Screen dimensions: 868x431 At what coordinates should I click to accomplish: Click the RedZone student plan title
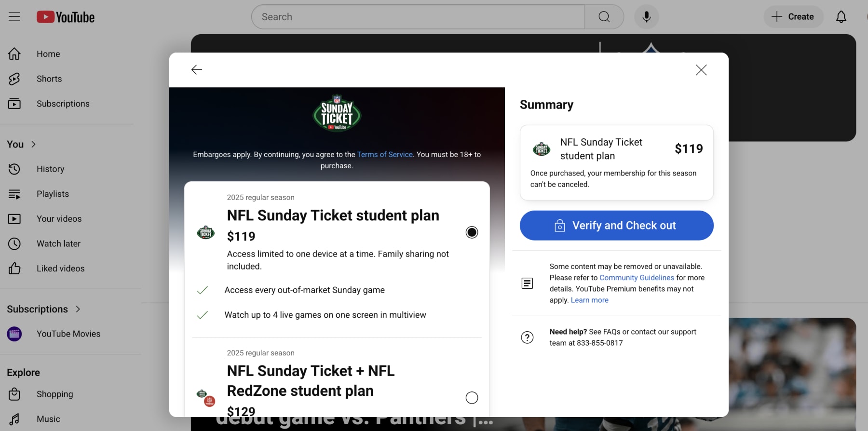[311, 381]
